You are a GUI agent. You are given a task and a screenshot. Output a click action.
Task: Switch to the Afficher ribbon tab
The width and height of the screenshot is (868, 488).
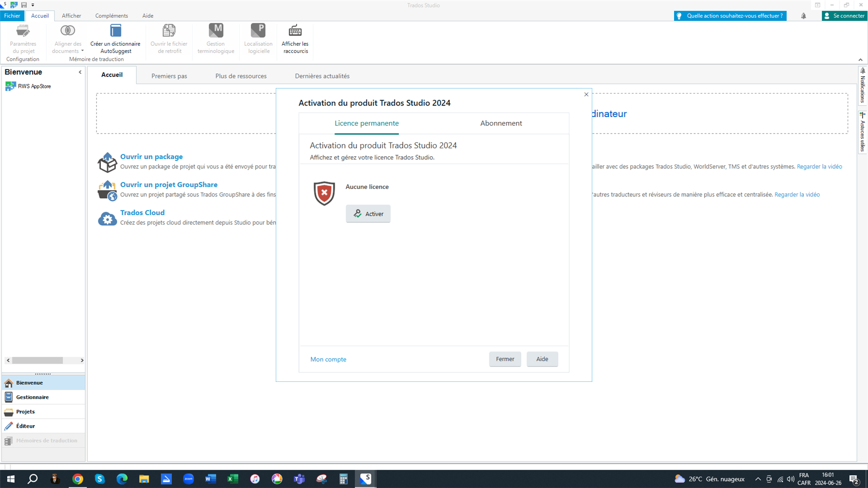(71, 16)
